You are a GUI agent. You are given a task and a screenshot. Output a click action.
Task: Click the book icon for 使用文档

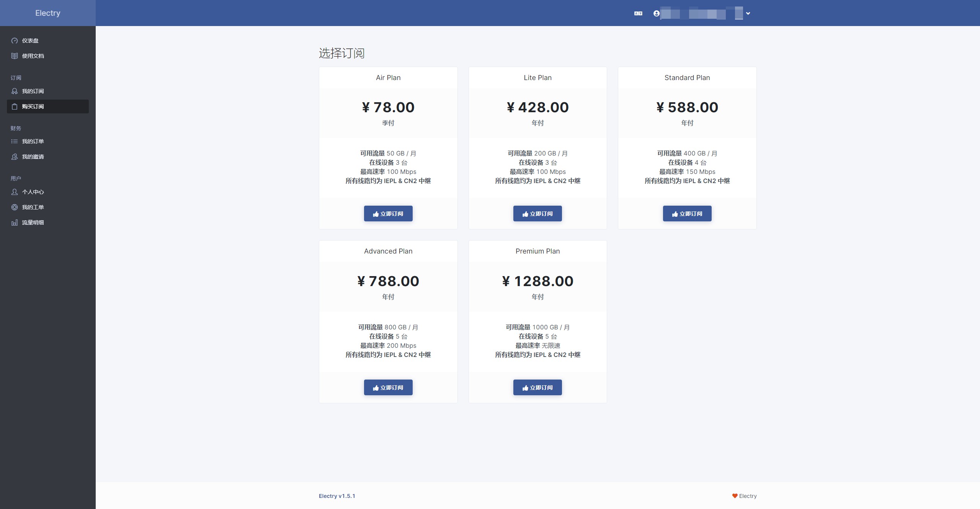(15, 56)
